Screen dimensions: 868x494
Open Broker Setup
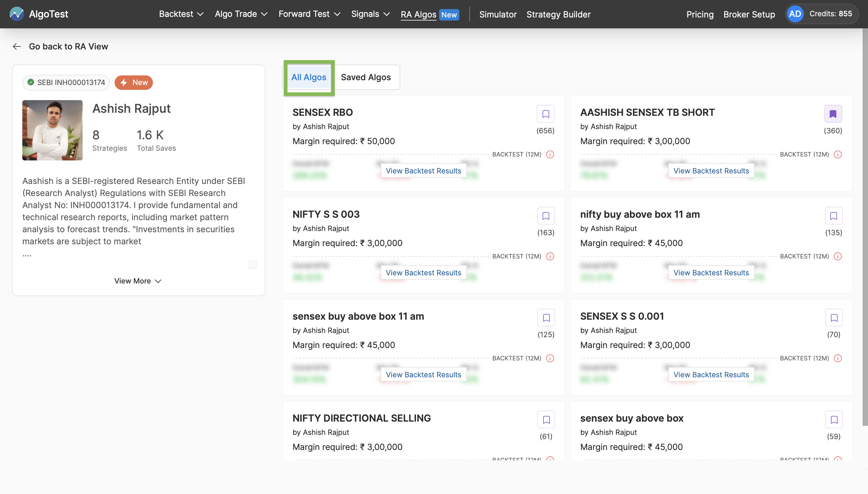click(749, 14)
